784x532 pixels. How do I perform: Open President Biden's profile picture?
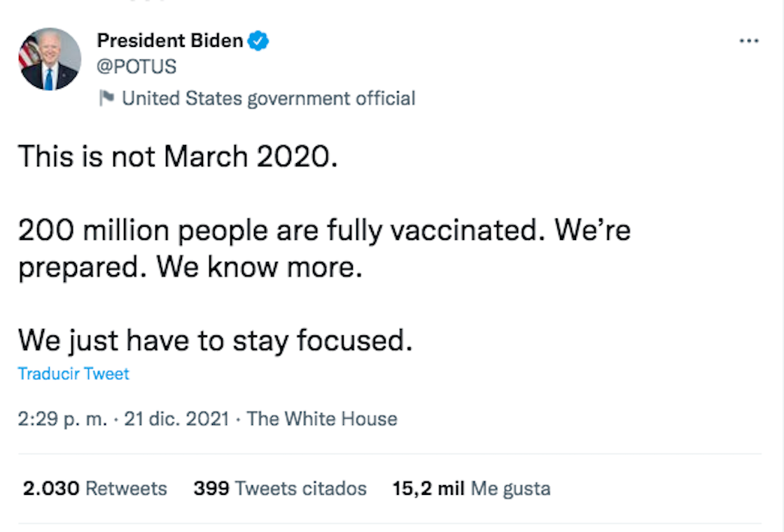tap(50, 59)
